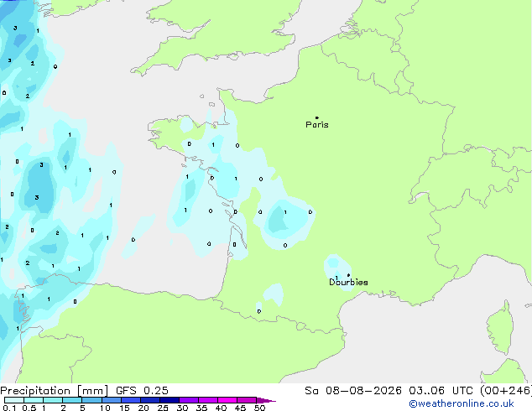Click the "35" legend scale label

(x=201, y=408)
